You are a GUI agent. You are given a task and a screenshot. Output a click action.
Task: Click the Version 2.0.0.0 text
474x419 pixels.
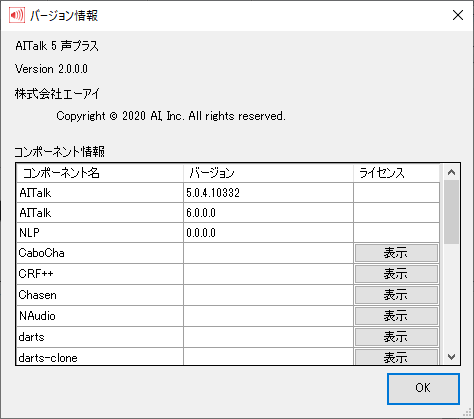pos(51,69)
